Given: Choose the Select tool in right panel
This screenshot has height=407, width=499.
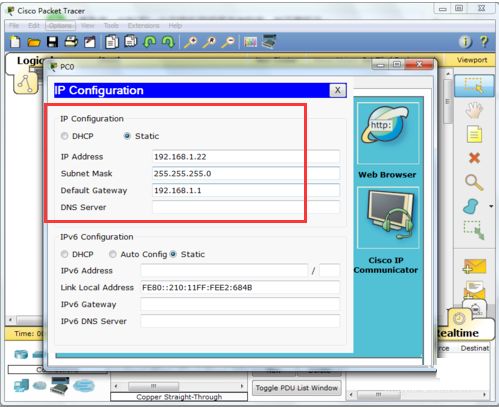Looking at the screenshot, I should [474, 85].
